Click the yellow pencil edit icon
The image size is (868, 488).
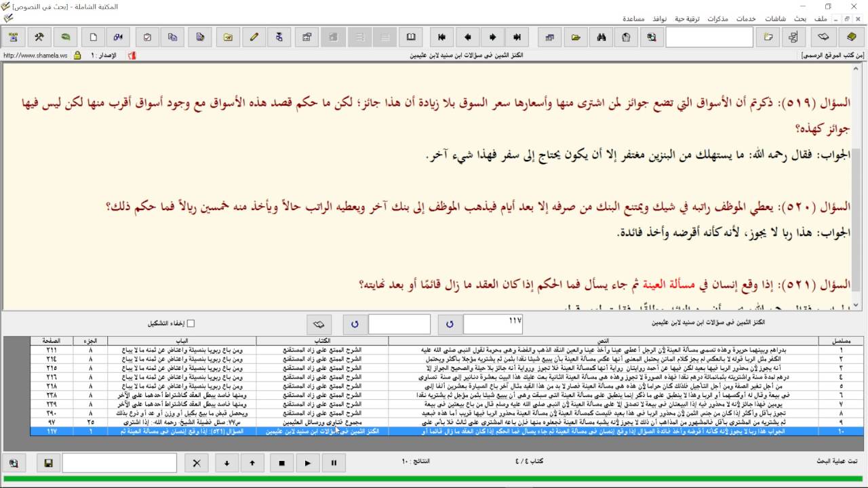click(x=254, y=37)
